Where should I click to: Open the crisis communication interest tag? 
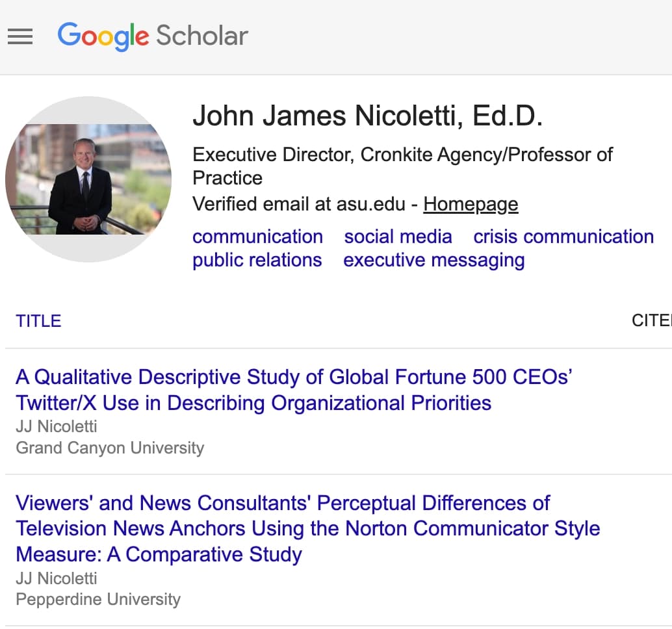[x=563, y=237]
